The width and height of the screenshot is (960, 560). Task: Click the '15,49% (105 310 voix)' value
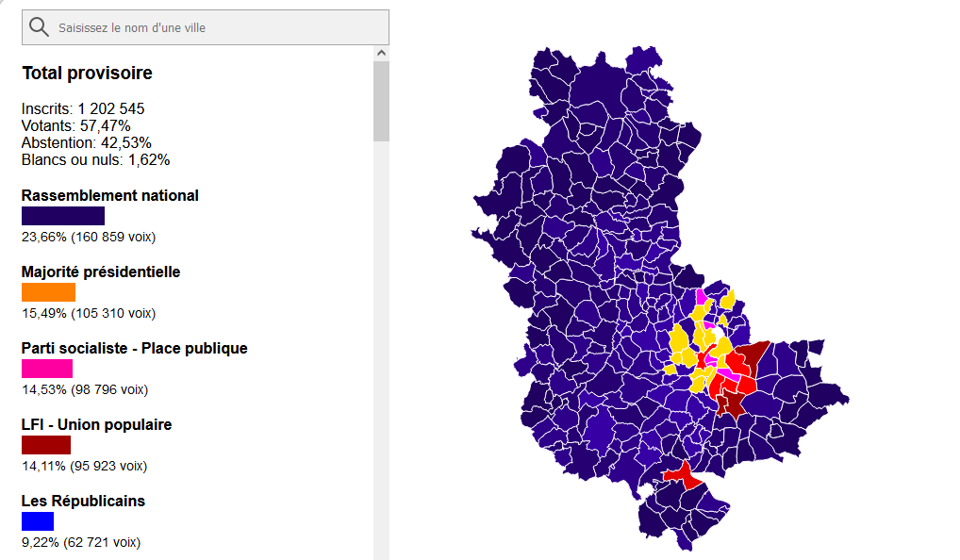click(x=89, y=313)
